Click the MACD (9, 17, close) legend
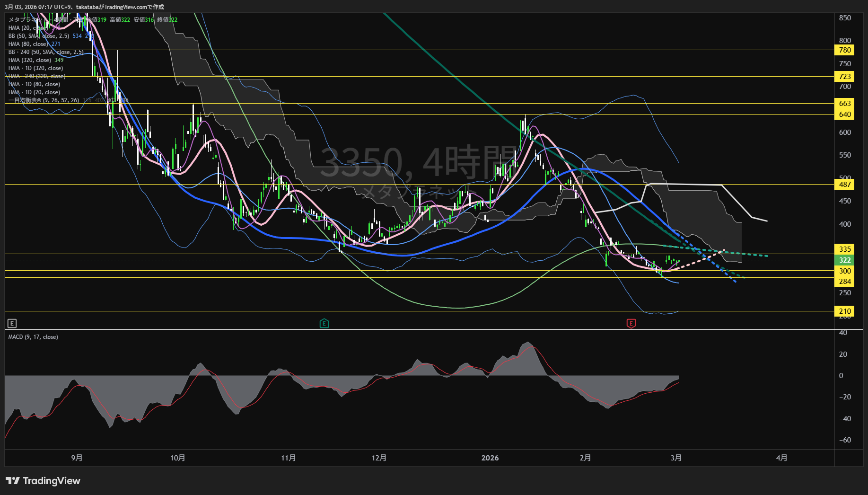Viewport: 868px width, 495px height. (x=33, y=337)
